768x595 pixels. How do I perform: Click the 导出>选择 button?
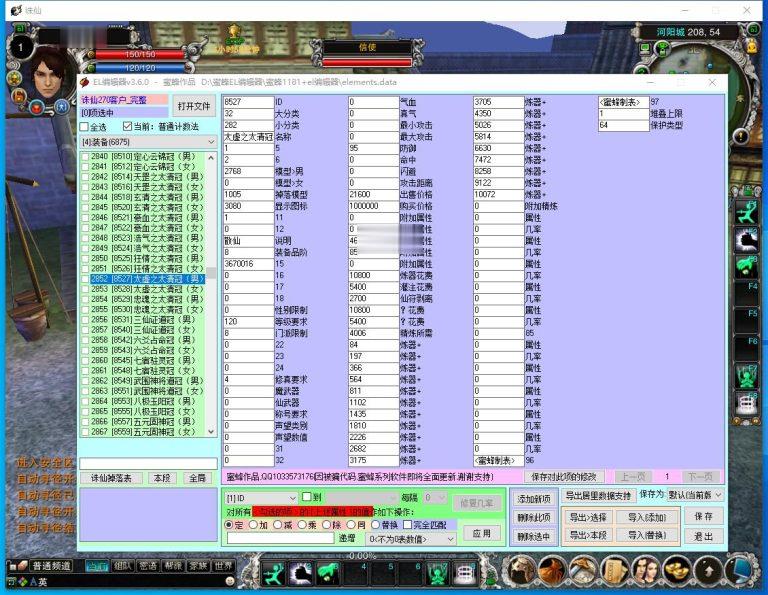tap(588, 517)
